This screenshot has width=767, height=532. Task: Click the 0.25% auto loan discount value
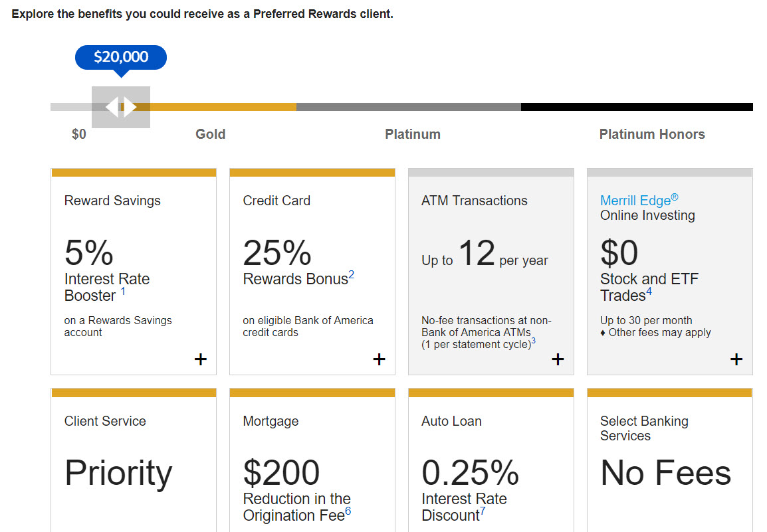(470, 473)
